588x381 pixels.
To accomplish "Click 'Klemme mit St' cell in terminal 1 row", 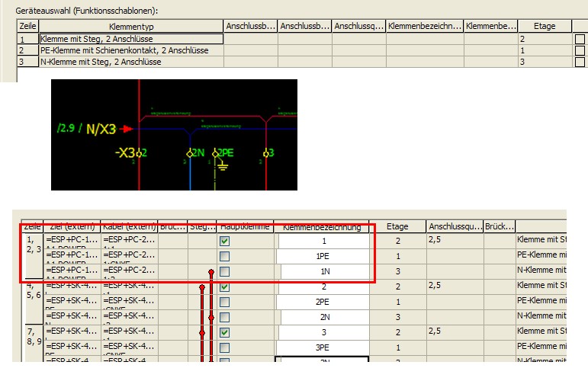I will 541,241.
